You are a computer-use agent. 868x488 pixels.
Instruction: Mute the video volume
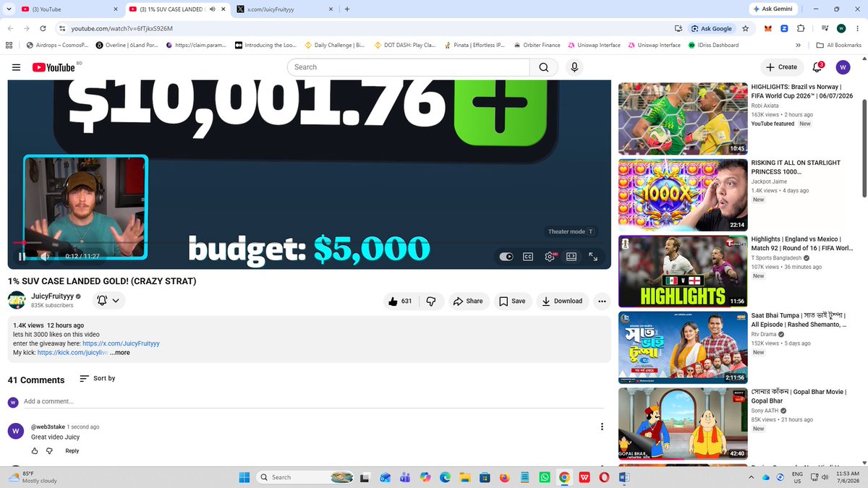pyautogui.click(x=44, y=256)
